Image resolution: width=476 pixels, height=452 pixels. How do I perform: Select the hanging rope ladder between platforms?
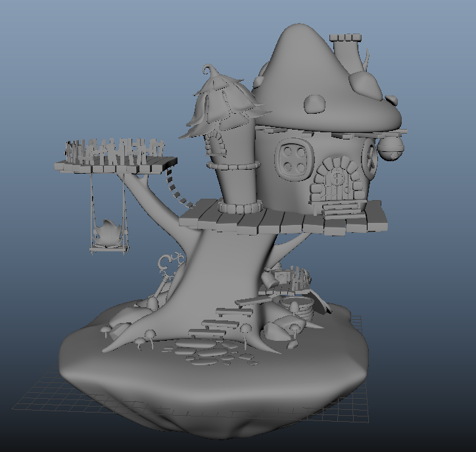(179, 188)
